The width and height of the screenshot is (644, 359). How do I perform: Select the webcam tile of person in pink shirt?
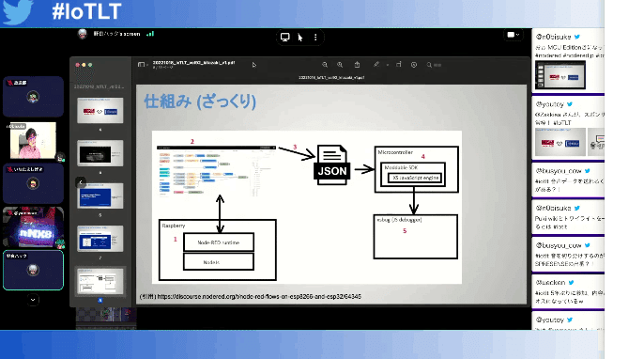click(x=33, y=140)
